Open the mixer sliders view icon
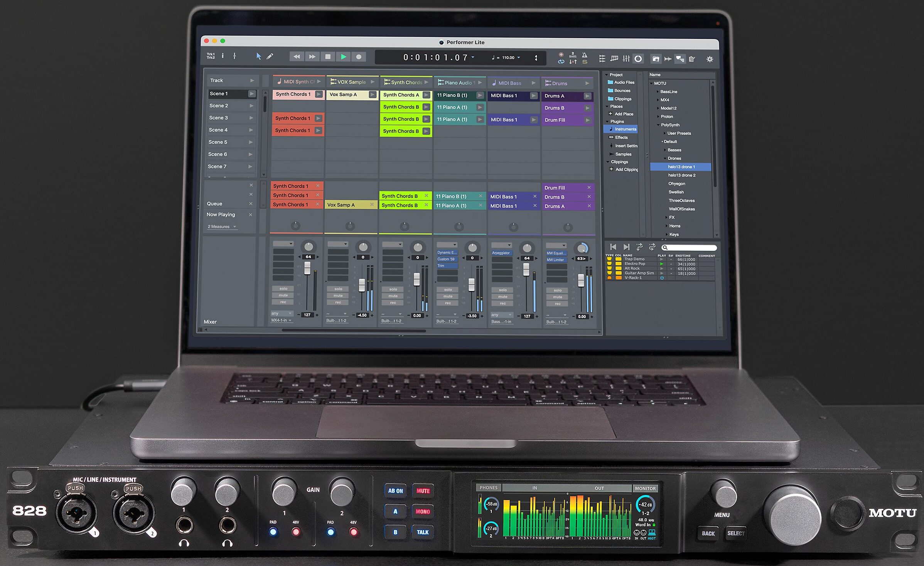This screenshot has height=566, width=924. pyautogui.click(x=626, y=59)
